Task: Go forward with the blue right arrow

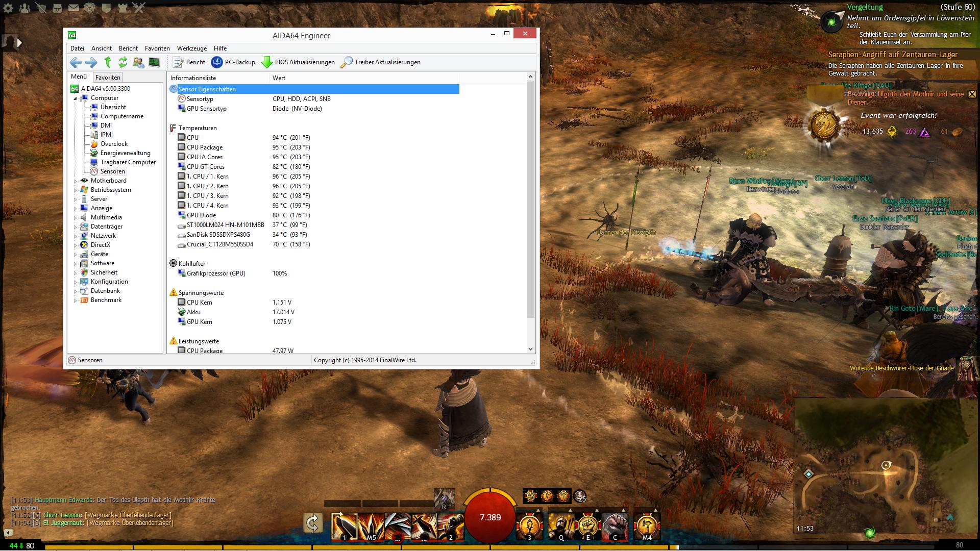Action: [91, 62]
